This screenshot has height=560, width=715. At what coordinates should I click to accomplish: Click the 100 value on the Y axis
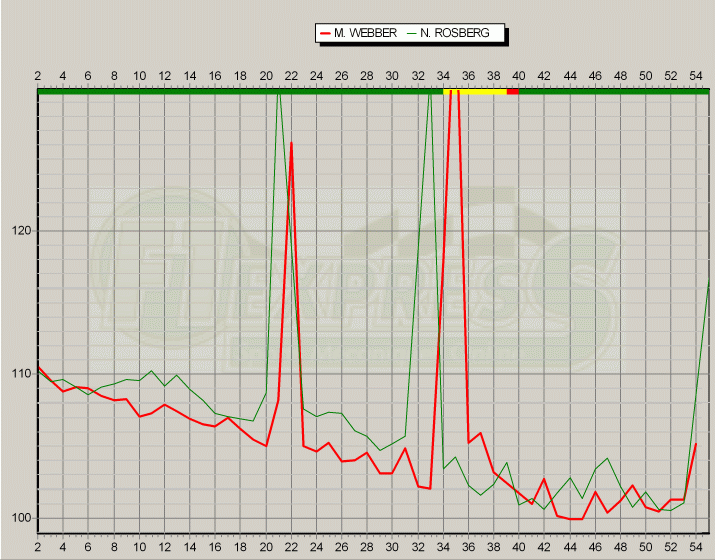(x=19, y=518)
